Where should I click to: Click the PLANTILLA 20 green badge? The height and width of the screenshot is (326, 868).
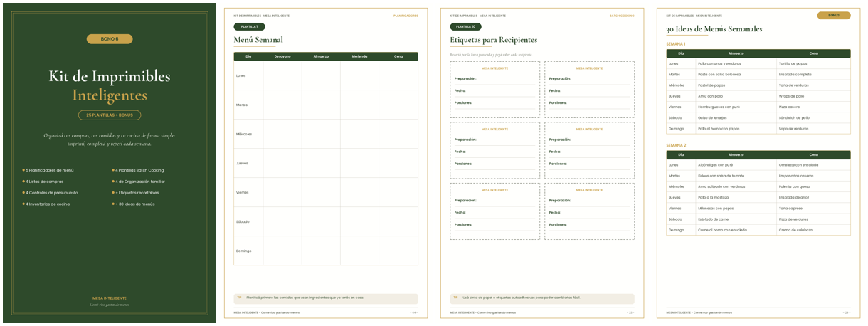tap(465, 26)
